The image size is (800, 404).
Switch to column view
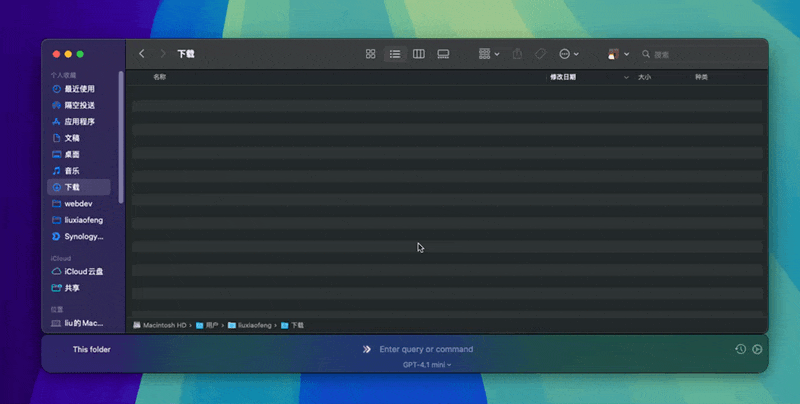click(x=419, y=54)
